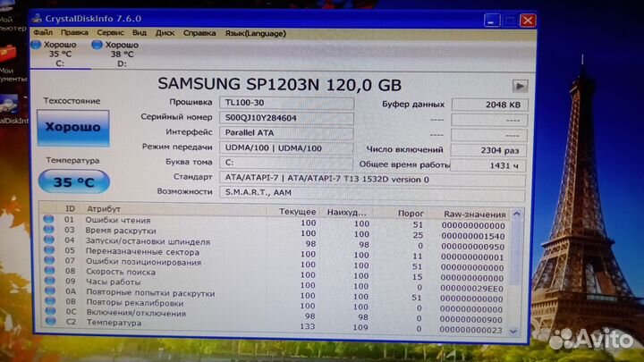This screenshot has width=644, height=362.
Task: Click status icon of row 0C Включения/отключения
Action: (50, 311)
